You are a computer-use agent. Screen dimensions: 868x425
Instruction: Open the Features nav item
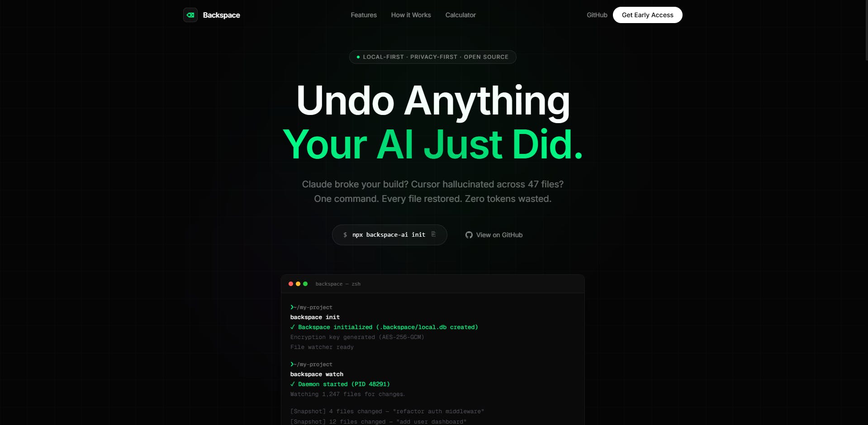364,15
